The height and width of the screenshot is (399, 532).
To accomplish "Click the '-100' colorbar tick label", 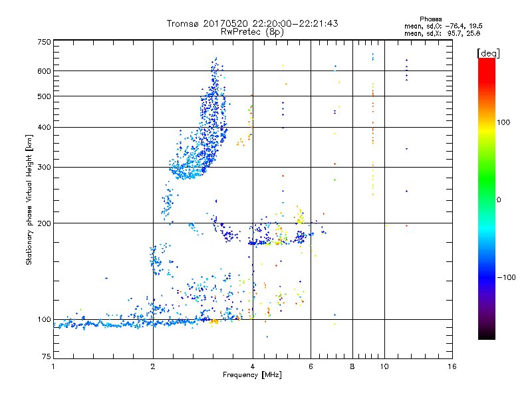I will (x=506, y=277).
